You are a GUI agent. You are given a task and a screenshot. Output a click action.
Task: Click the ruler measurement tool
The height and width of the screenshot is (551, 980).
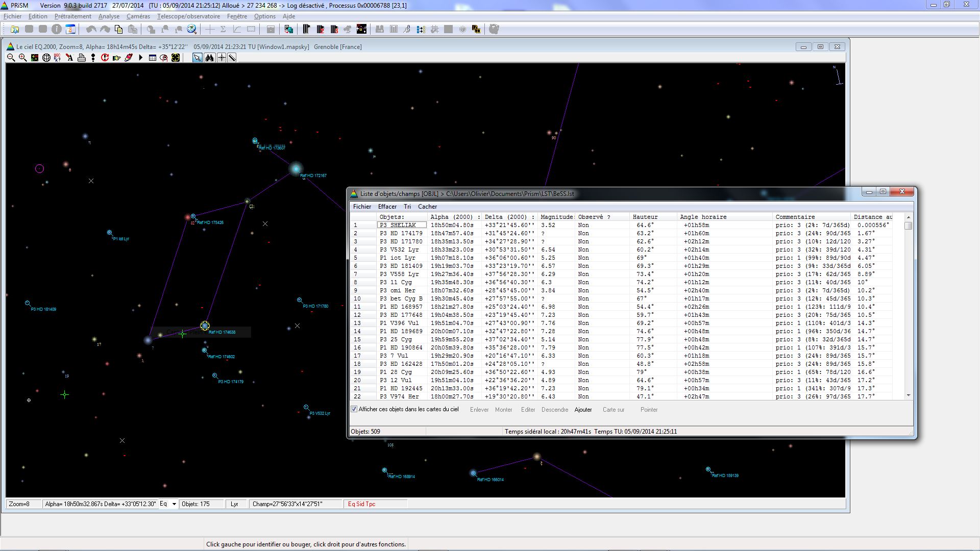[x=232, y=58]
